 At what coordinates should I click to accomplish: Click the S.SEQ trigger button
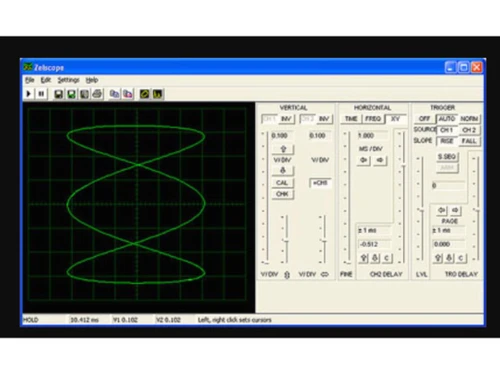[447, 157]
